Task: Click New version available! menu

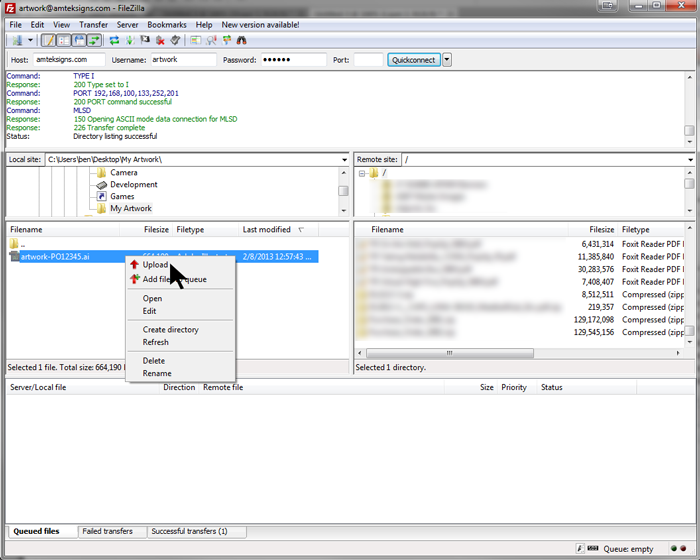Action: (260, 25)
